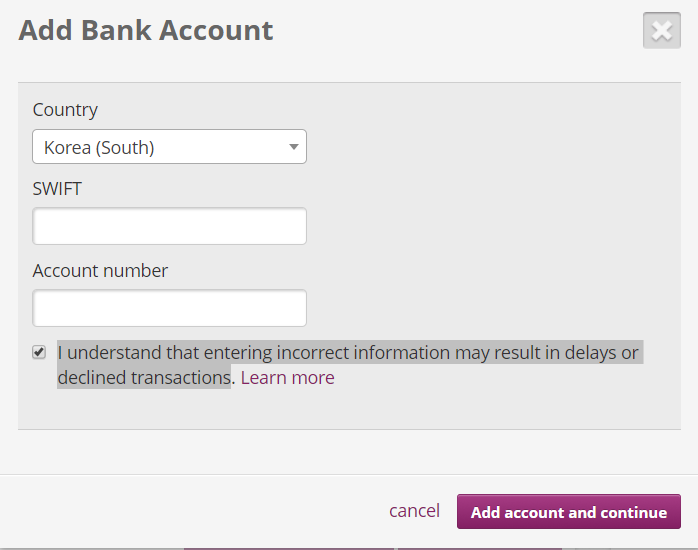The height and width of the screenshot is (550, 698).
Task: Open the Korea (South) country selector
Action: (169, 147)
